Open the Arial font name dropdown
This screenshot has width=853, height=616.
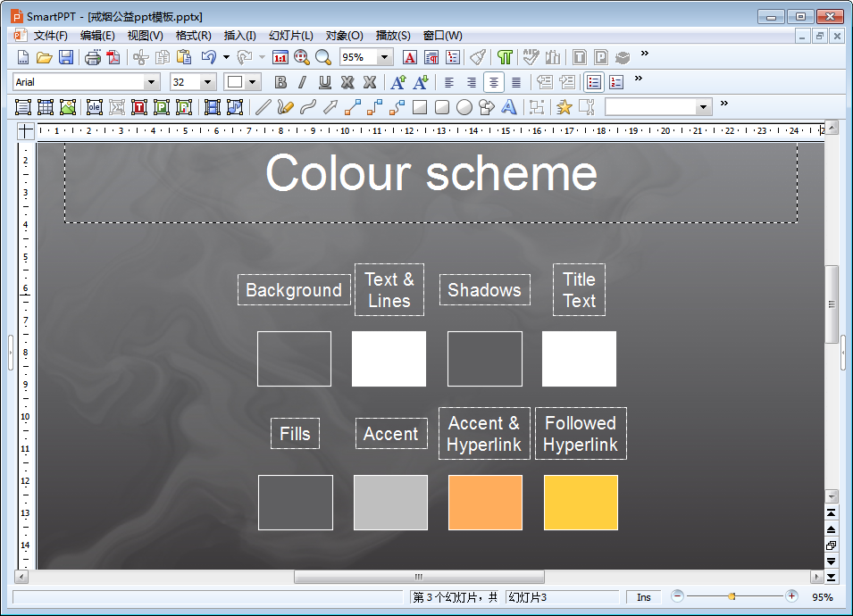click(151, 82)
